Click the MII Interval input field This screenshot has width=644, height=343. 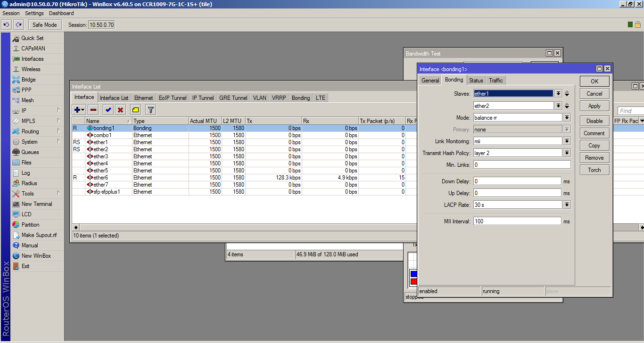point(517,221)
